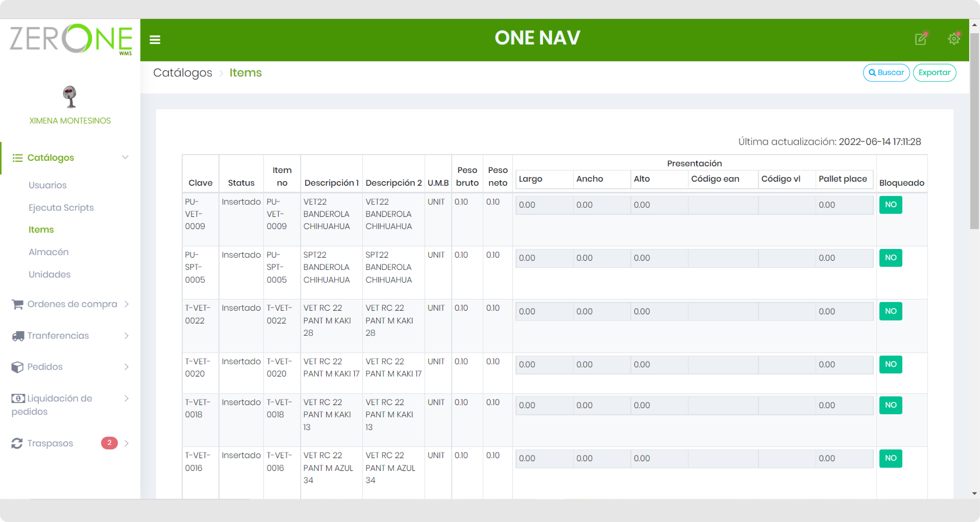Screen dimensions: 980x522
Task: Click the Tranferencias truck icon
Action: click(x=18, y=336)
